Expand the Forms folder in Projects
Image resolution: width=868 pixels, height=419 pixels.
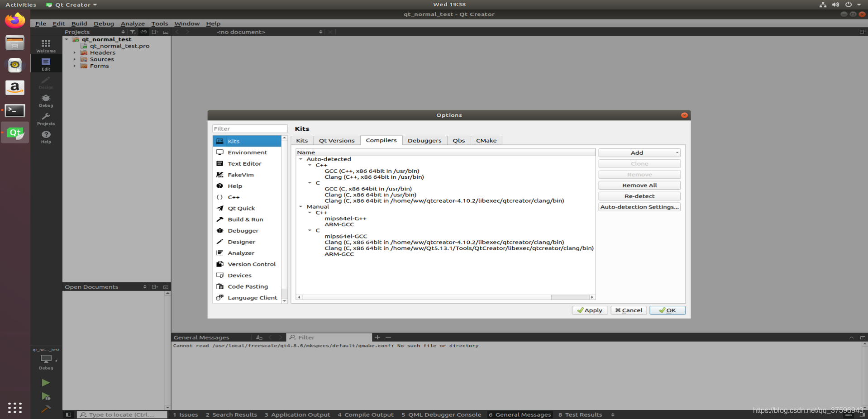tap(75, 66)
